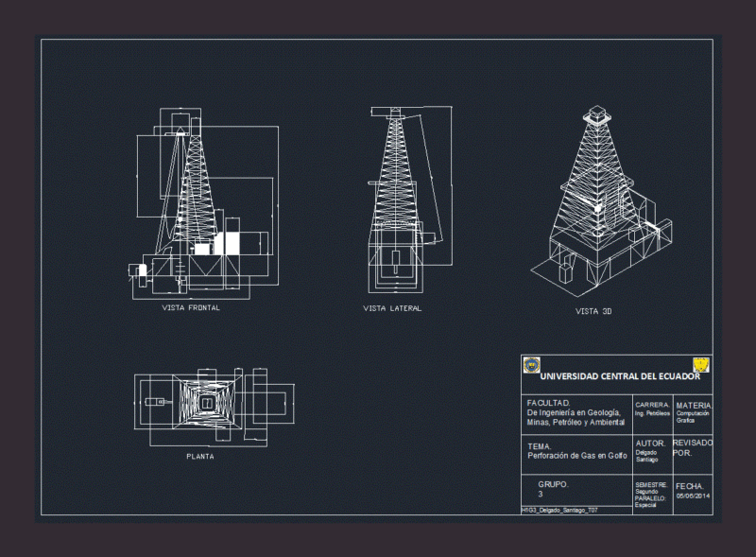Click the UNIVERSIDAD CENTRAL DEL ECUADOR title

(620, 376)
